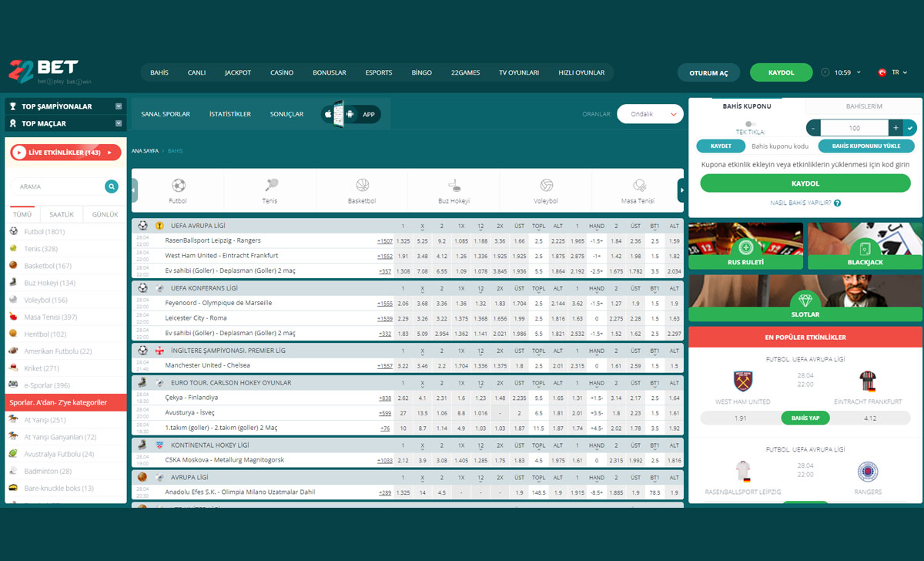Click the Rangers team crest

click(x=868, y=472)
